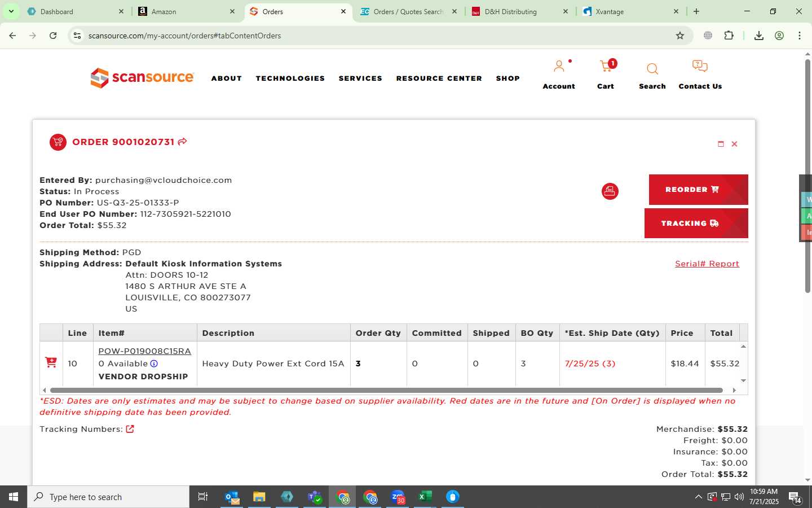This screenshot has width=812, height=508.
Task: Open Serial# Report link
Action: (707, 264)
